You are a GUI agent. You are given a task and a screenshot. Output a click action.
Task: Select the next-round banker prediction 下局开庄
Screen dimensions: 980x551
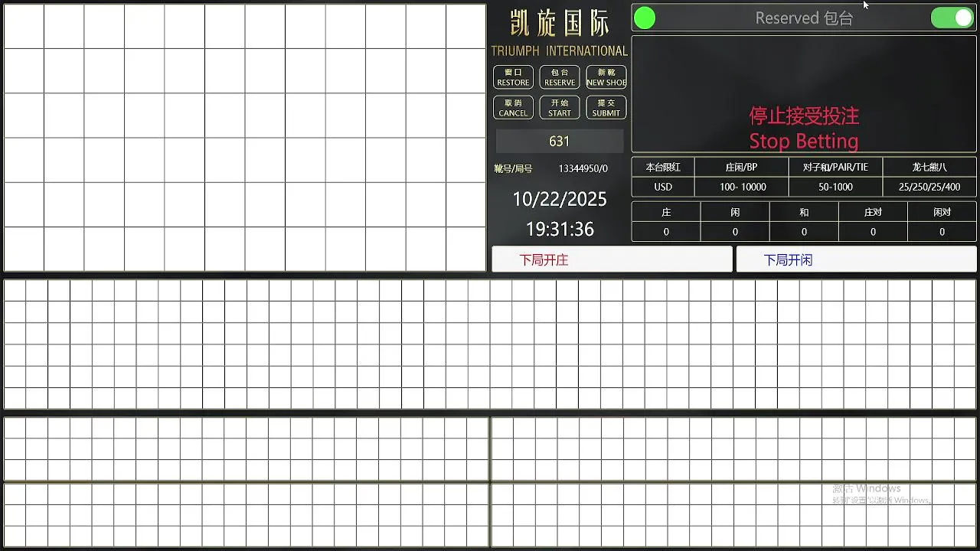point(612,260)
